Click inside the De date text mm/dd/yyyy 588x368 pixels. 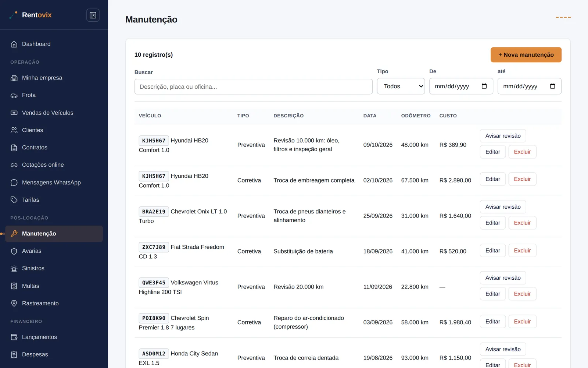tap(452, 86)
